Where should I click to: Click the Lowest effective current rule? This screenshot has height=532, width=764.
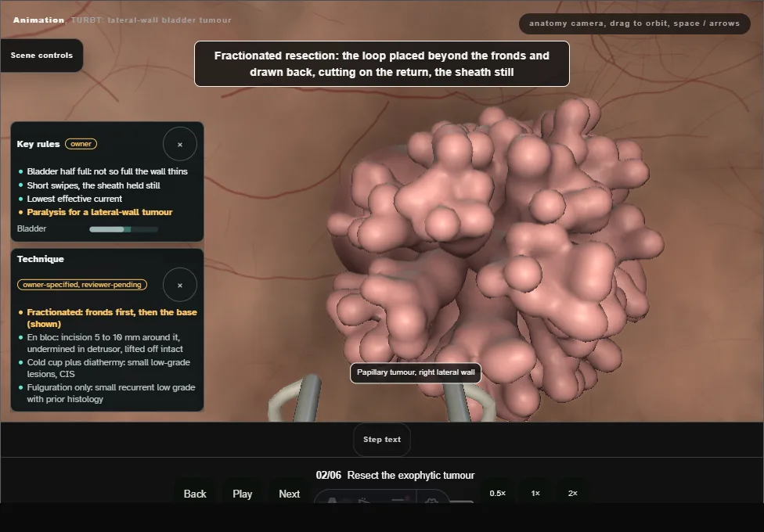(74, 199)
